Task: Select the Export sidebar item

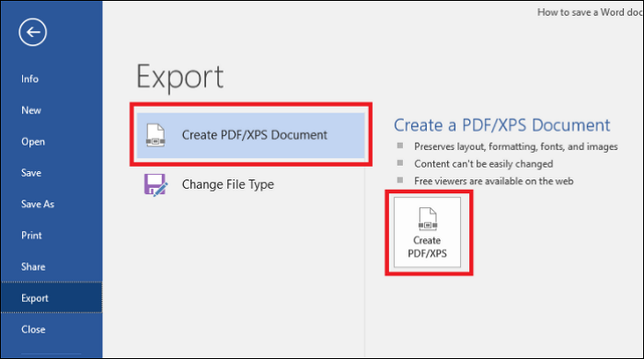Action: tap(52, 298)
